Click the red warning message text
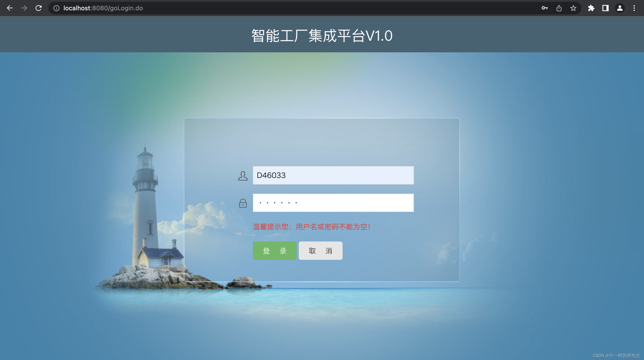Image resolution: width=644 pixels, height=360 pixels. 311,227
